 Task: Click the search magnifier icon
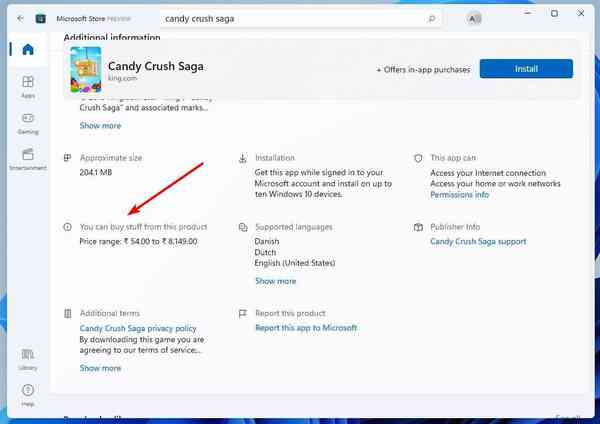tap(432, 18)
